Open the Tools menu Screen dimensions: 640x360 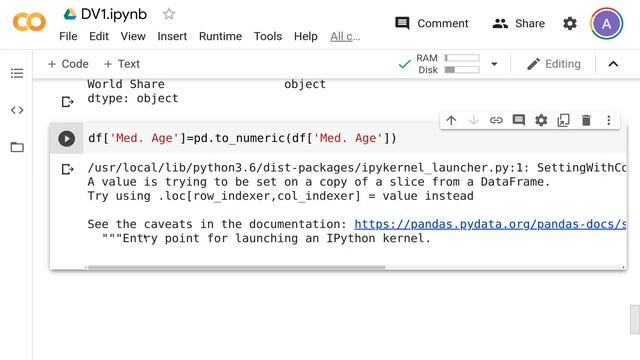(268, 36)
